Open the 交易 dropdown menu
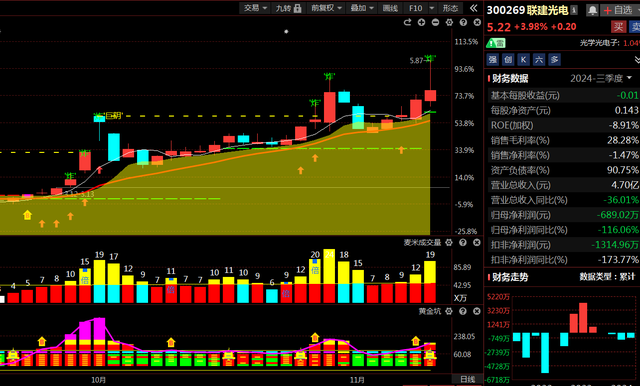The image size is (640, 386). (255, 8)
